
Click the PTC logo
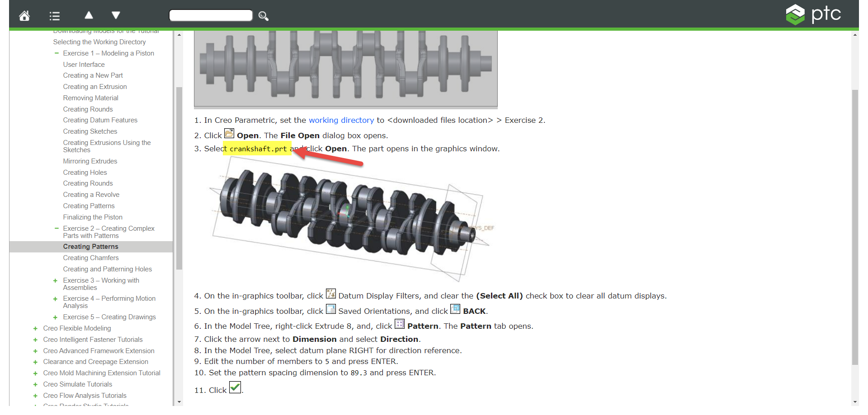814,14
